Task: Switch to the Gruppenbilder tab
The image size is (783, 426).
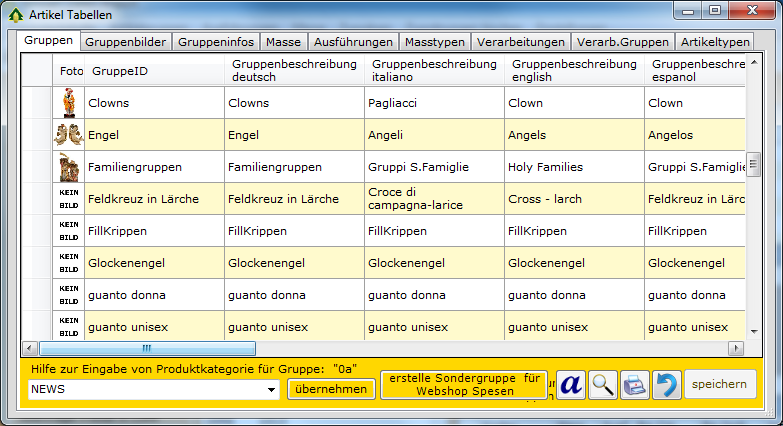Action: point(126,42)
